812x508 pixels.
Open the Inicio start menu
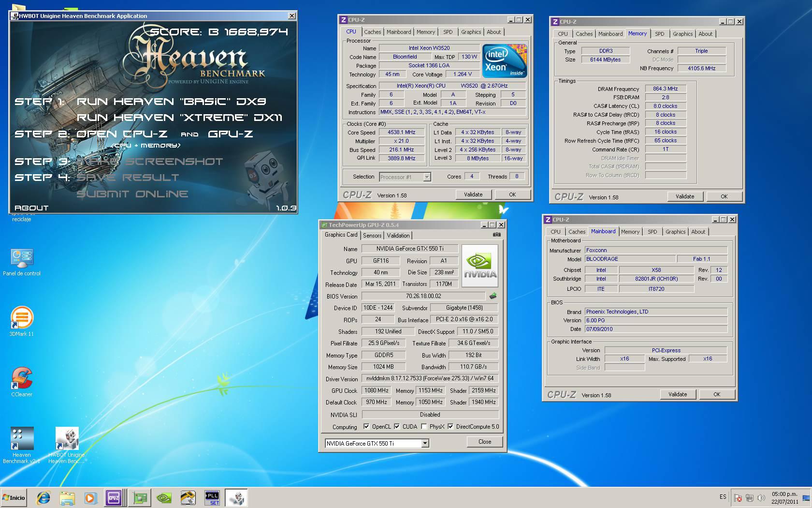tap(14, 497)
